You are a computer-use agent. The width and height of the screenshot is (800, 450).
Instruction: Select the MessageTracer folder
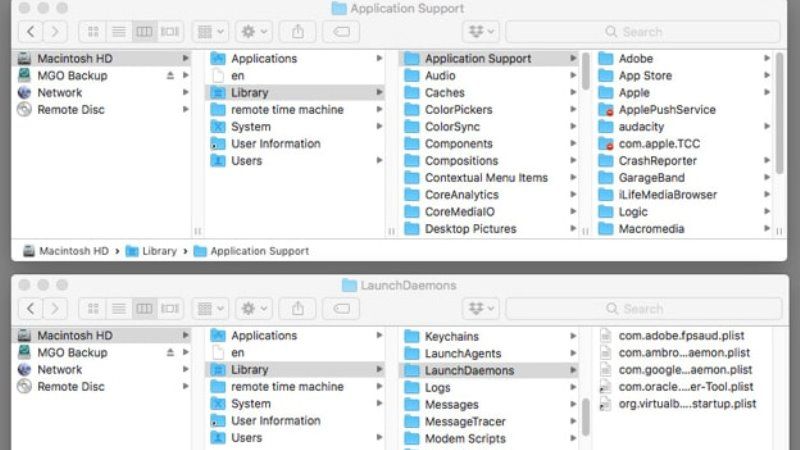point(489,421)
